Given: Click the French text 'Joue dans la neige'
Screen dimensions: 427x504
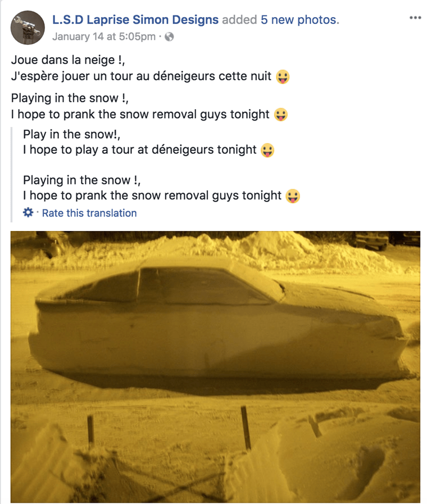Looking at the screenshot, I should pos(63,60).
